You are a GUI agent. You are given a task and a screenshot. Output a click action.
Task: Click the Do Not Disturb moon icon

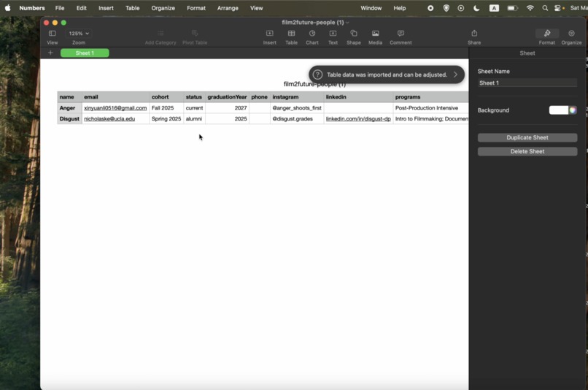(x=476, y=8)
